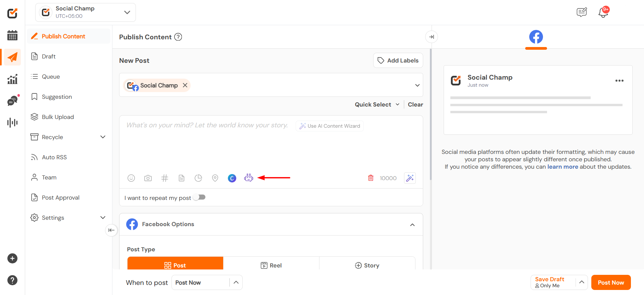Expand the account selector dropdown arrow
This screenshot has height=295, width=644.
click(x=417, y=85)
